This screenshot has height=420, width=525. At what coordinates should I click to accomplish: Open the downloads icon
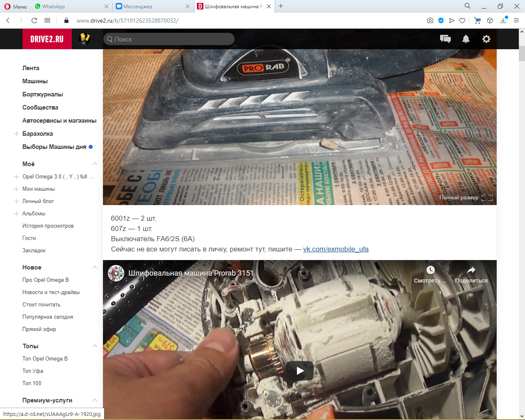pos(503,21)
